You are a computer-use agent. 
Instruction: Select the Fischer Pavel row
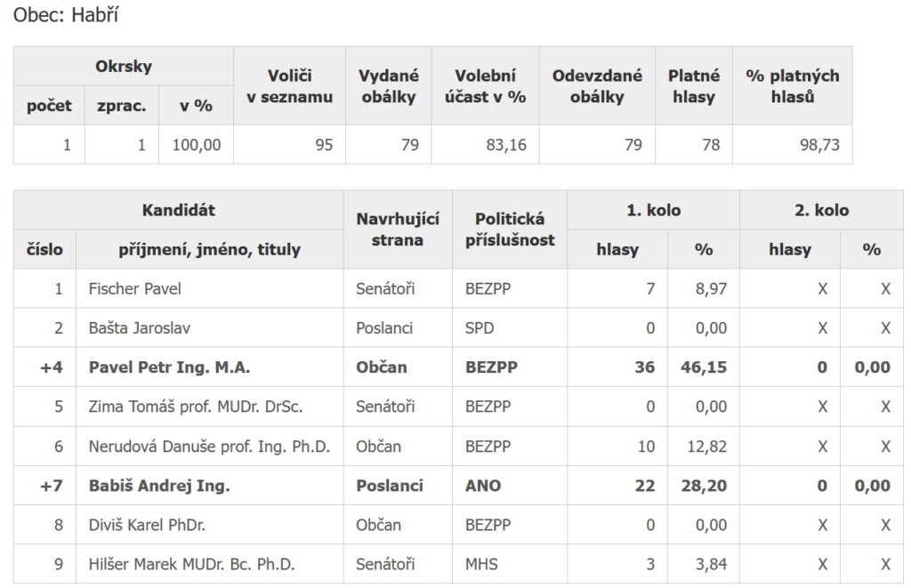pyautogui.click(x=458, y=289)
